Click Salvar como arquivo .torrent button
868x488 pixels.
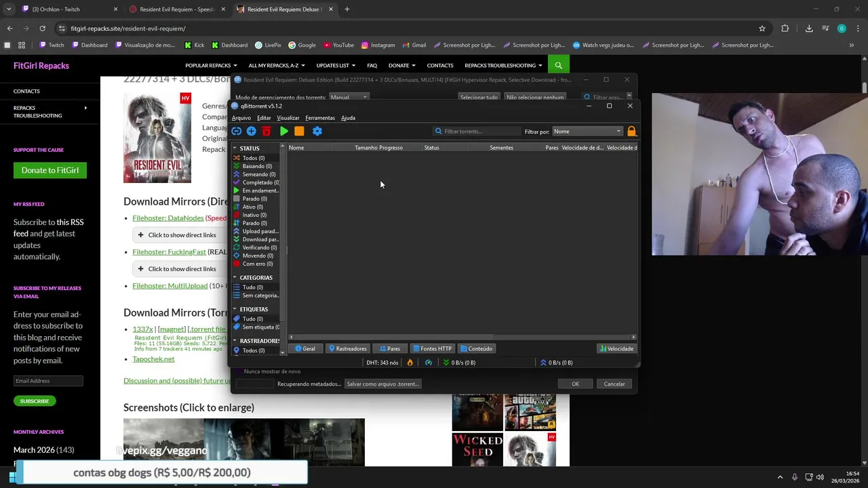pos(383,384)
